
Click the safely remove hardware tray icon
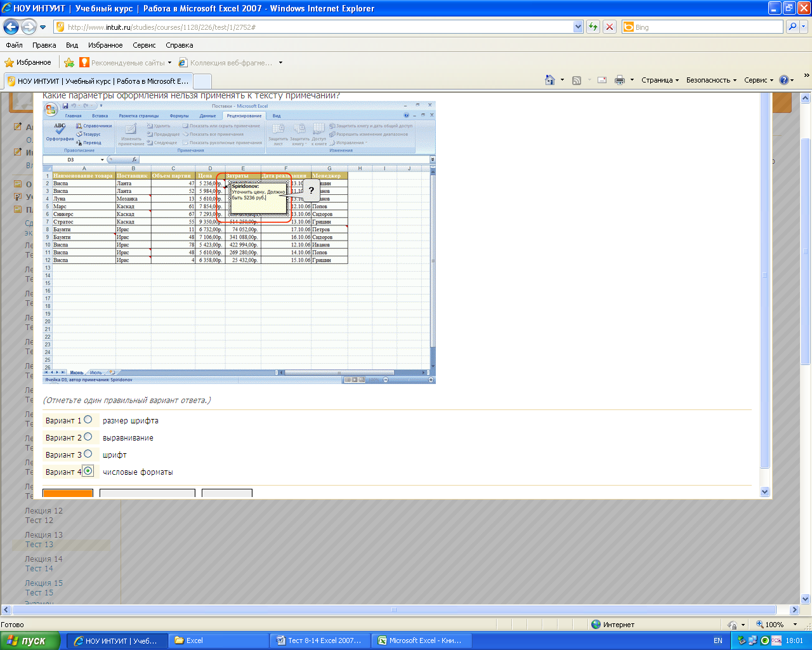click(x=742, y=640)
